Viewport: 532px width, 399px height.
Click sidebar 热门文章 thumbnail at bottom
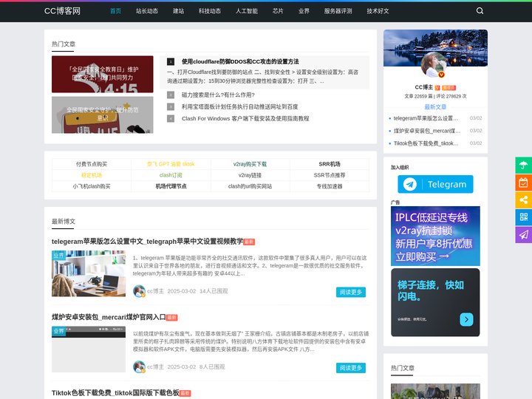point(435,391)
